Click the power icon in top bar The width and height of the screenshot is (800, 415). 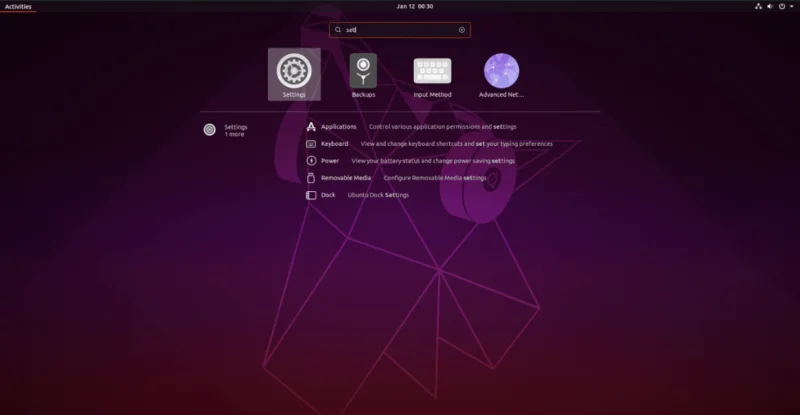coord(782,6)
